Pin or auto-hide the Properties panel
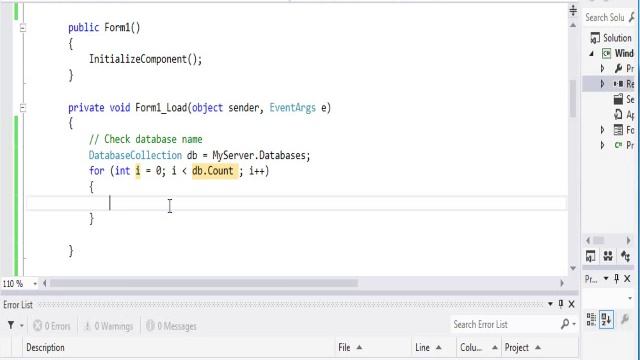This screenshot has width=640, height=360. (617, 279)
